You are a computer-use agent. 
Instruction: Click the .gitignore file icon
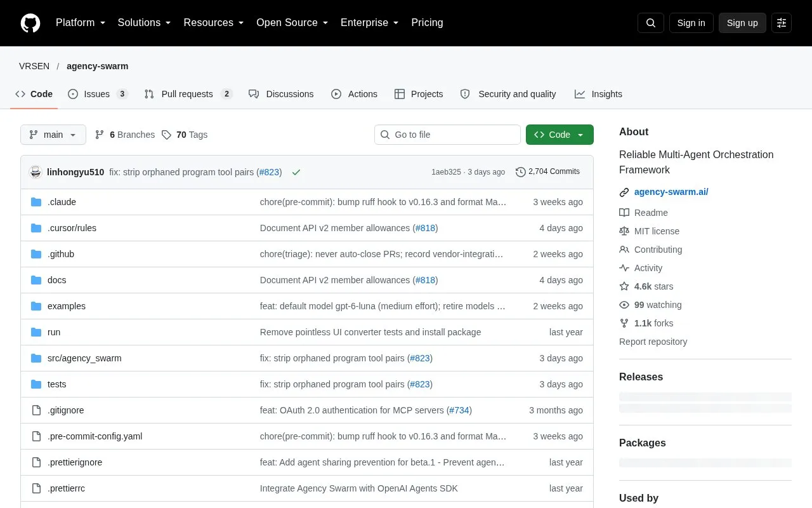pos(36,410)
